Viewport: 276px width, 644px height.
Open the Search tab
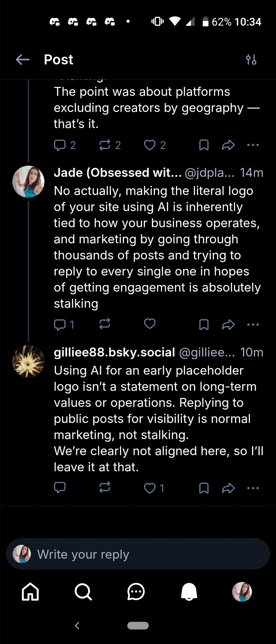83,592
